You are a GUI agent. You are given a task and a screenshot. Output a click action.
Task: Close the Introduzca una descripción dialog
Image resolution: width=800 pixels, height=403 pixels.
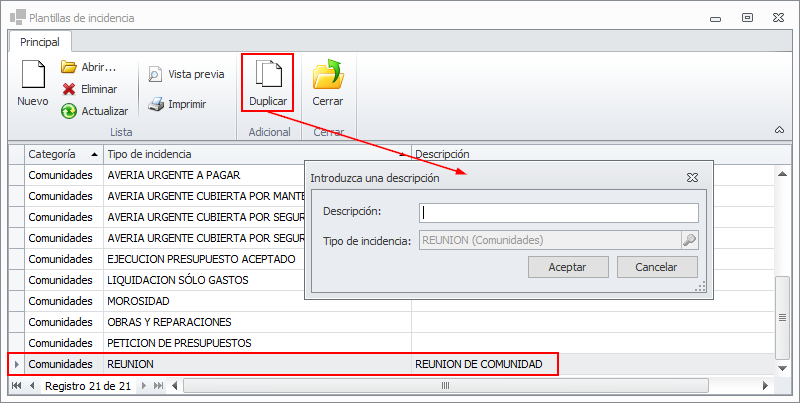click(692, 178)
